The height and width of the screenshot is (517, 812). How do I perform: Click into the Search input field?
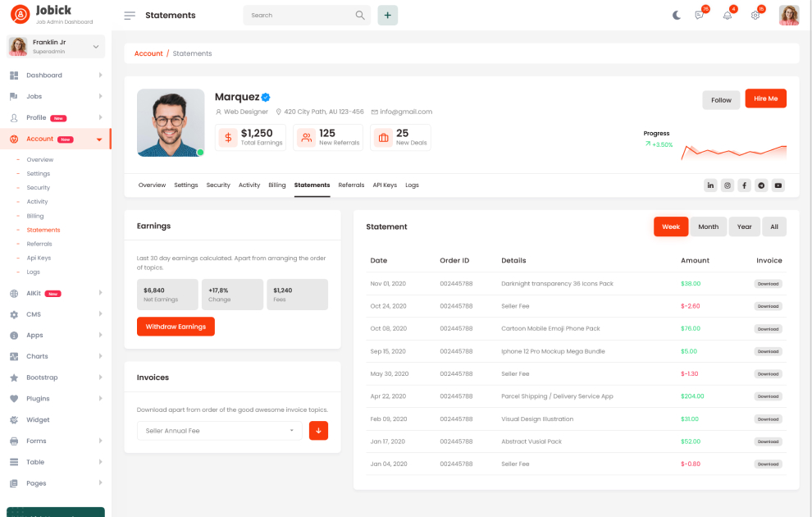coord(299,15)
